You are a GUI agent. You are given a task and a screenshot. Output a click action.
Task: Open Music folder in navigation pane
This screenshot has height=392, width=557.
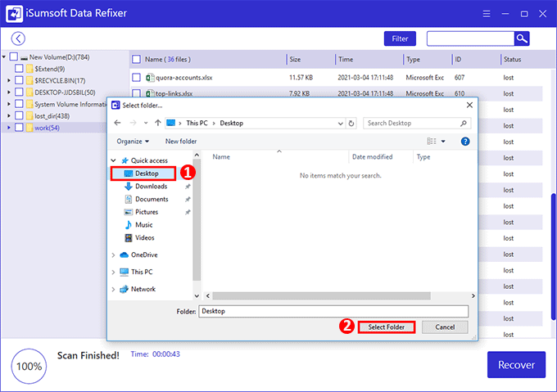coord(143,225)
